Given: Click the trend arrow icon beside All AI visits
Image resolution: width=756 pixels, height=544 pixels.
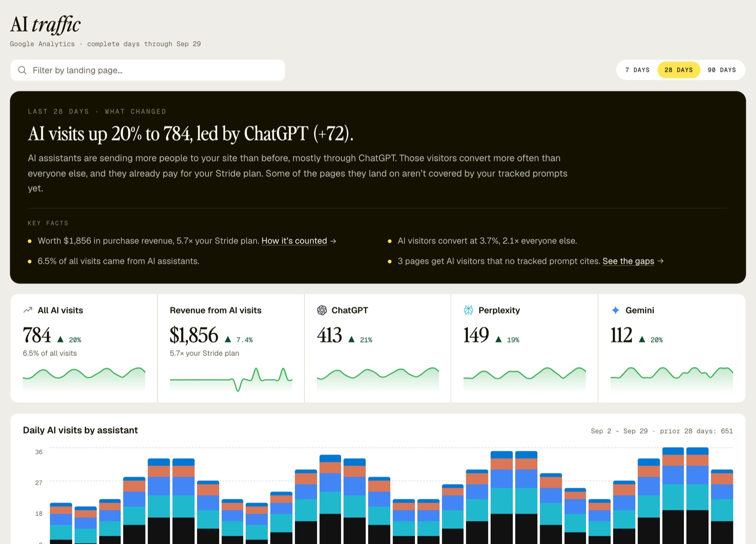Looking at the screenshot, I should (28, 310).
